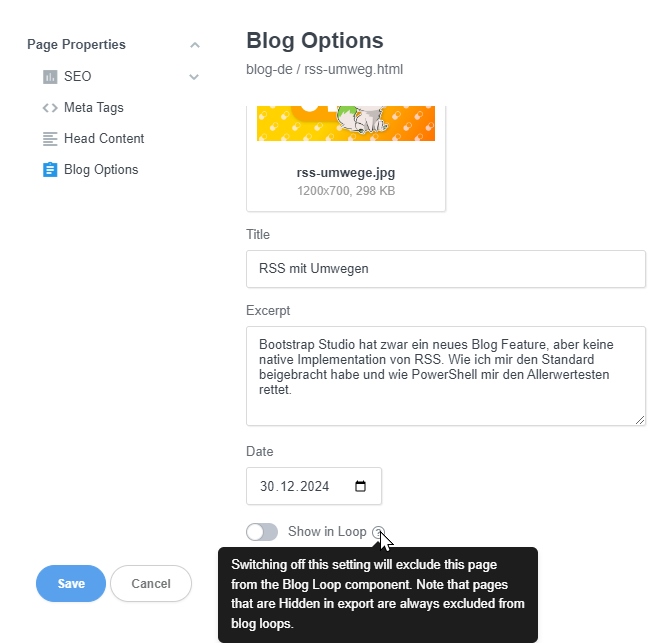Toggle the Show in Loop switch
This screenshot has width=654, height=643.
pos(262,532)
